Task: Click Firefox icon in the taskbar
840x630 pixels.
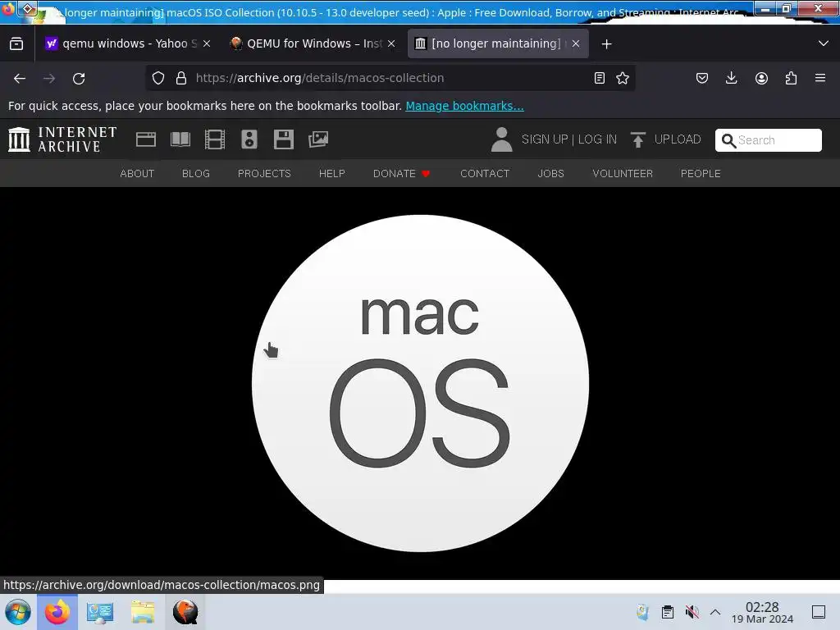Action: pyautogui.click(x=57, y=612)
